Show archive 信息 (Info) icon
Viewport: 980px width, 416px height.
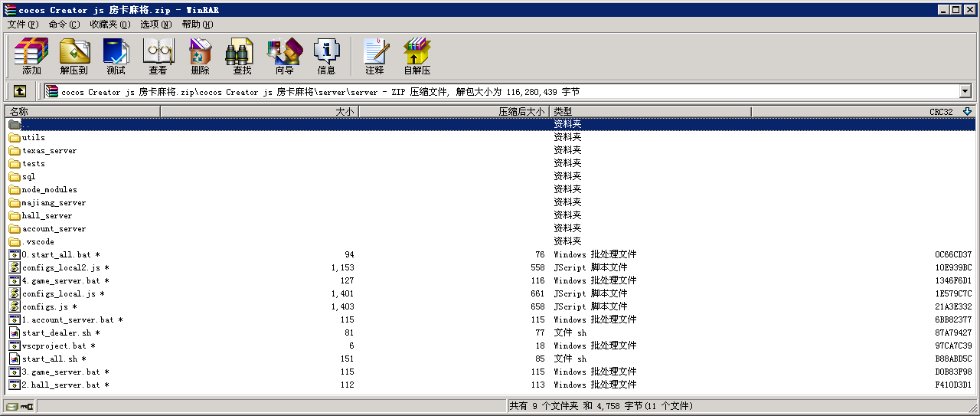(x=326, y=56)
